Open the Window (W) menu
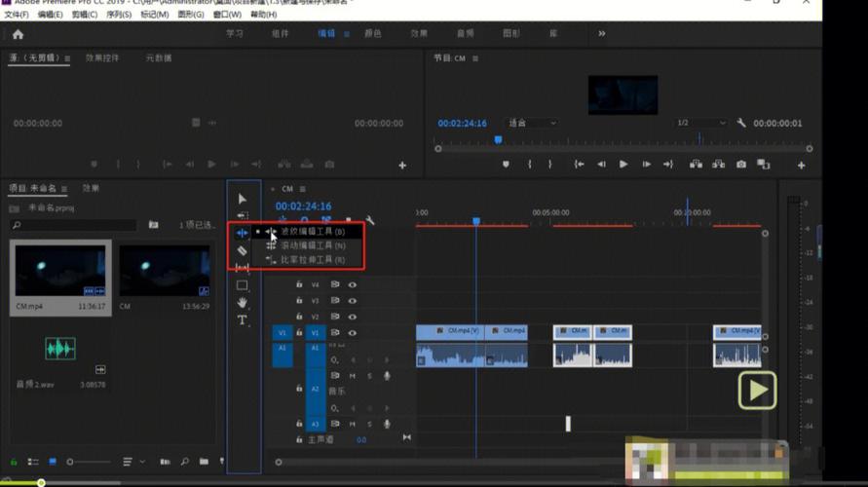Image resolution: width=868 pixels, height=487 pixels. click(227, 15)
